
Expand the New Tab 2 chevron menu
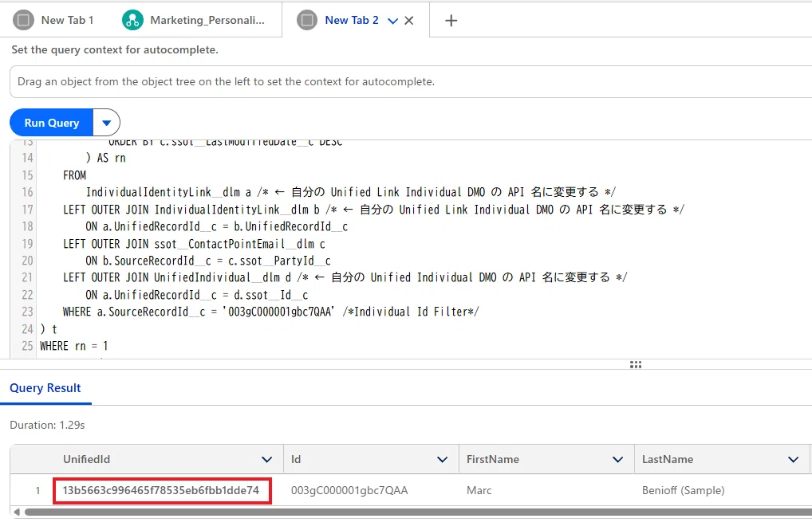[393, 21]
